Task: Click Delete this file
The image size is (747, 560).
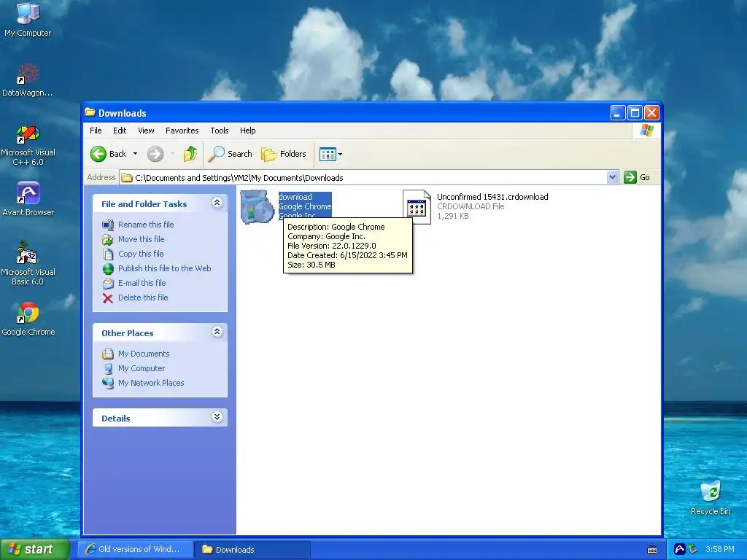Action: [143, 297]
